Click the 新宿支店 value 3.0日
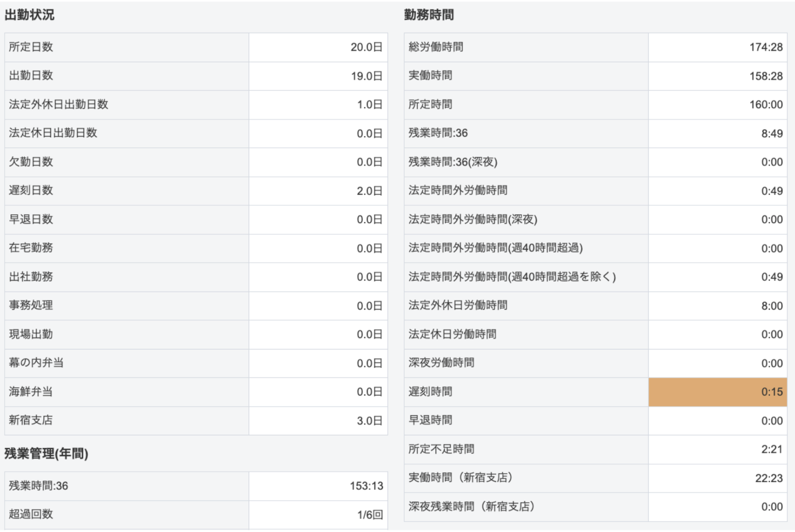 tap(369, 420)
